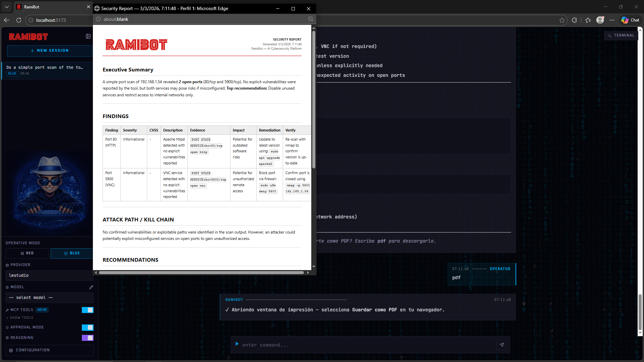View site information for localhost:5173

point(31,20)
